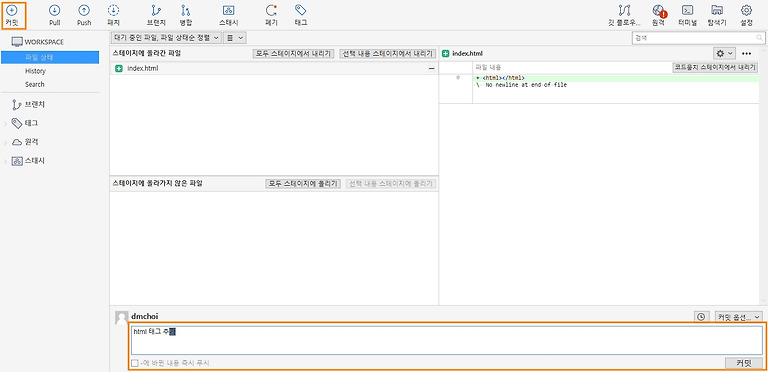The width and height of the screenshot is (768, 372).
Task: Open the Git flow toolbar icon
Action: pyautogui.click(x=624, y=15)
